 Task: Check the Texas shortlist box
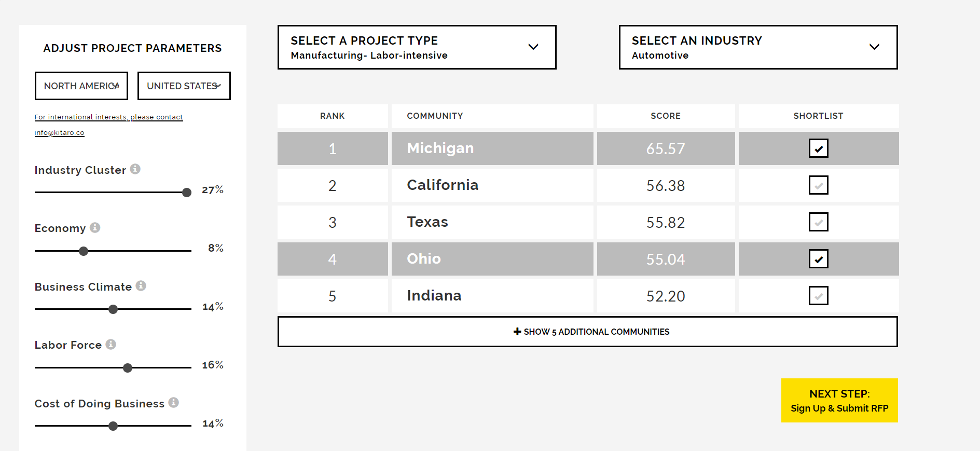click(x=818, y=222)
